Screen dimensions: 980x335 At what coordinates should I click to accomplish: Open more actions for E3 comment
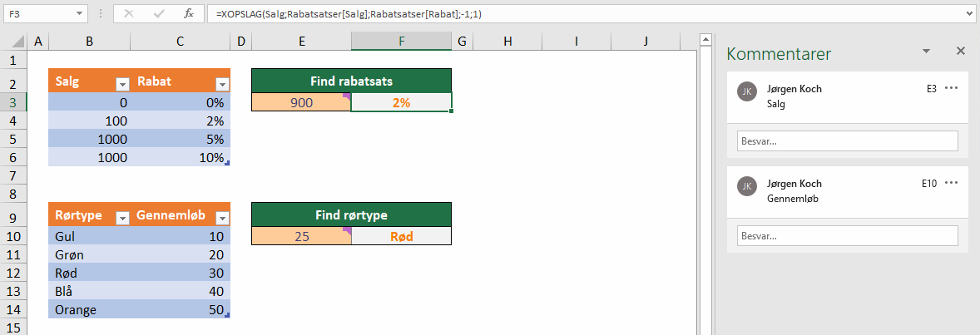point(951,88)
